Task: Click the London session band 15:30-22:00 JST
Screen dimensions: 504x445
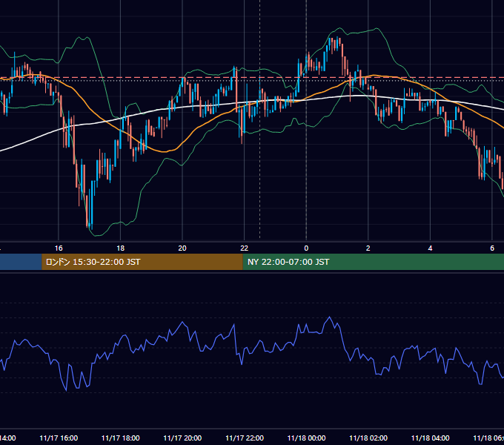Action: click(x=142, y=262)
